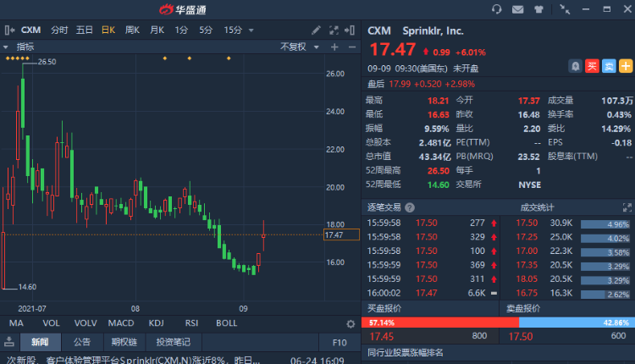The height and width of the screenshot is (364, 635).
Task: Collapse the left sidebar panel icon
Action: pyautogui.click(x=9, y=30)
